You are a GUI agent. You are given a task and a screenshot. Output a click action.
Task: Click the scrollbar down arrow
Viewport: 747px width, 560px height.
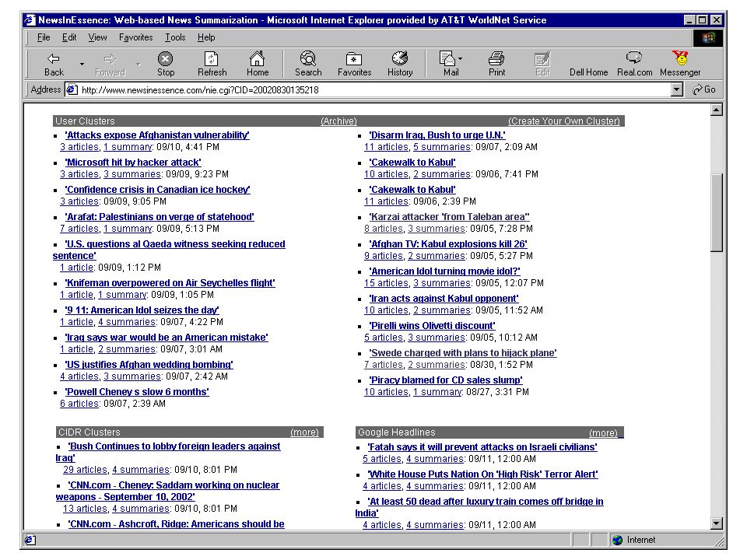pos(716,523)
